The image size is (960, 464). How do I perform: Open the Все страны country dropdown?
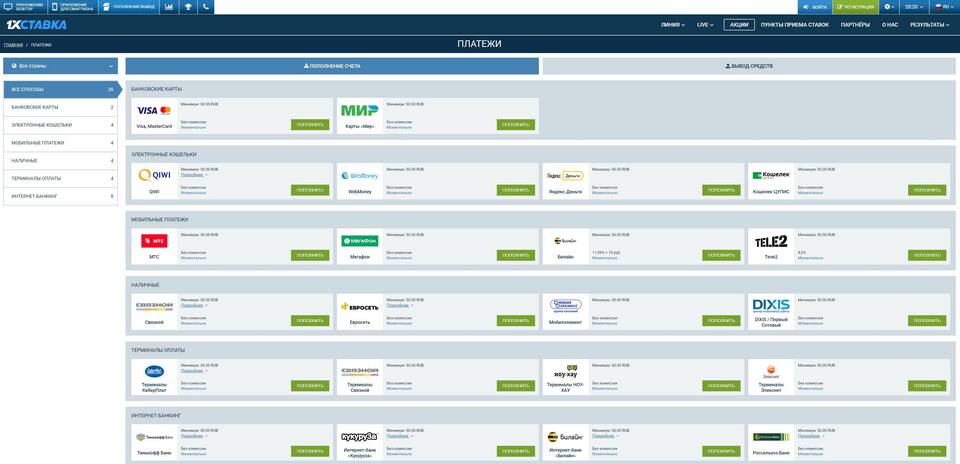point(60,65)
